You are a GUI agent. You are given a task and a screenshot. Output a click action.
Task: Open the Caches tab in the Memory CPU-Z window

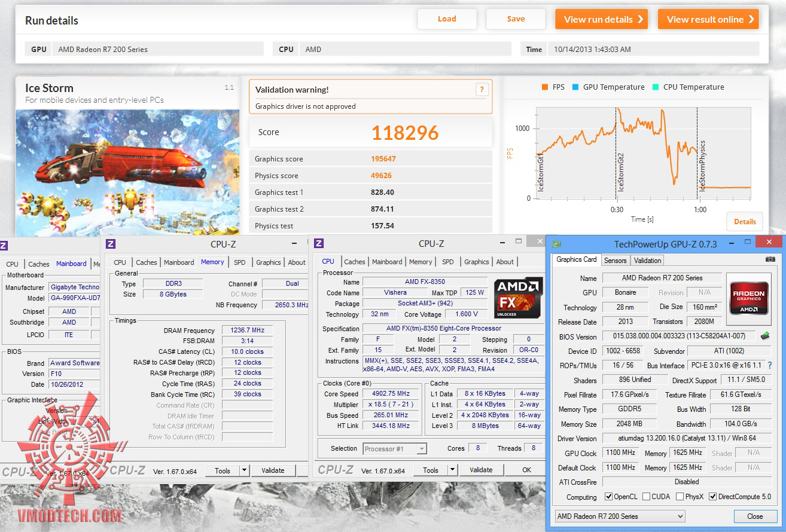pyautogui.click(x=147, y=262)
